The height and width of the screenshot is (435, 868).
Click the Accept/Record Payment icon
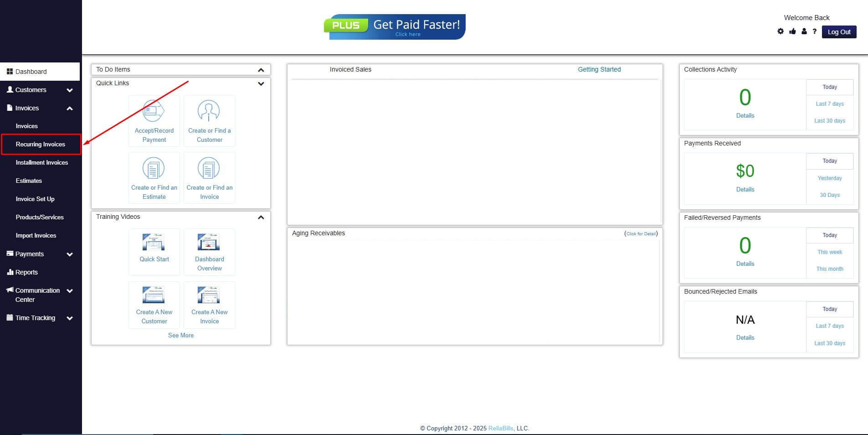(x=154, y=111)
